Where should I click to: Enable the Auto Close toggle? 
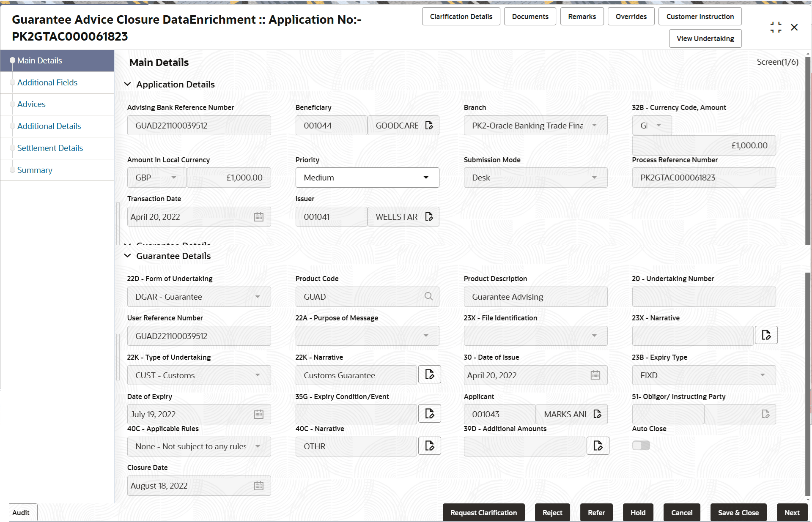point(641,445)
